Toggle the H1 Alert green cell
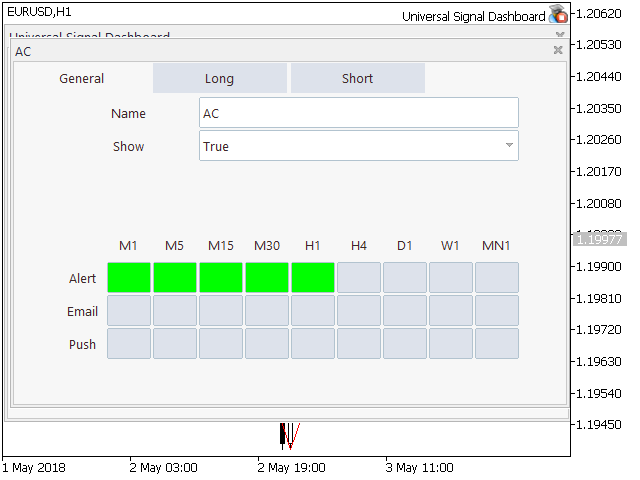This screenshot has width=640, height=480. click(x=313, y=278)
